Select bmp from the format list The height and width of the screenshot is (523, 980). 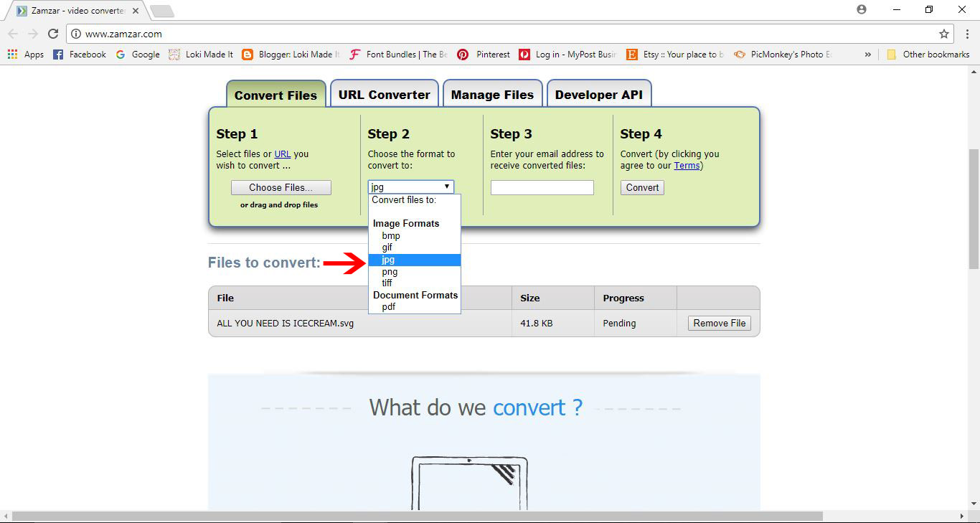(x=415, y=235)
